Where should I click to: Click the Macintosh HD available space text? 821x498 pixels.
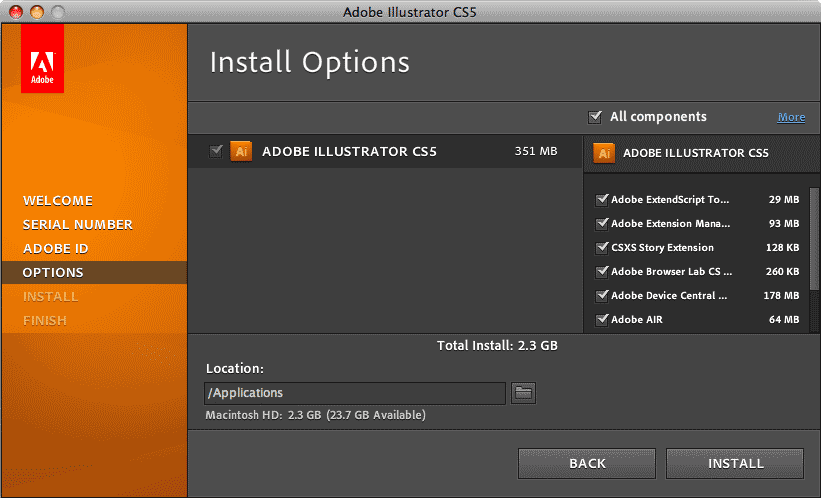point(315,415)
